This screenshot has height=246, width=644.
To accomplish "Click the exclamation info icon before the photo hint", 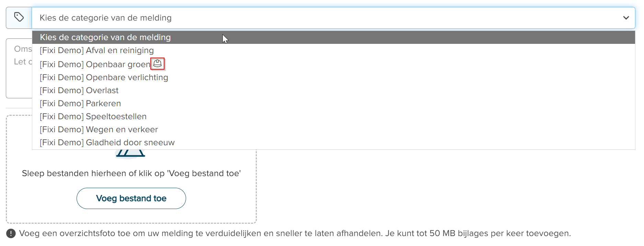I will 11,233.
